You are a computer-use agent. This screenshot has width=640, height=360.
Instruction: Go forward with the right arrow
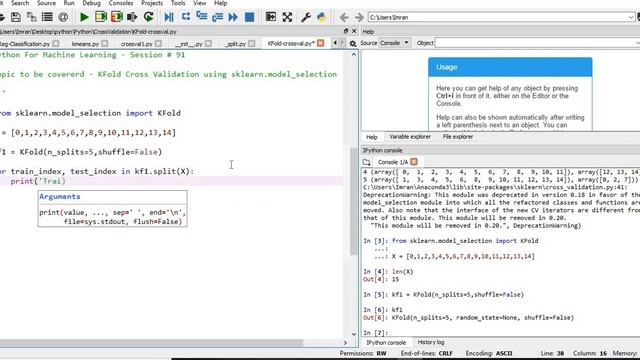359,18
